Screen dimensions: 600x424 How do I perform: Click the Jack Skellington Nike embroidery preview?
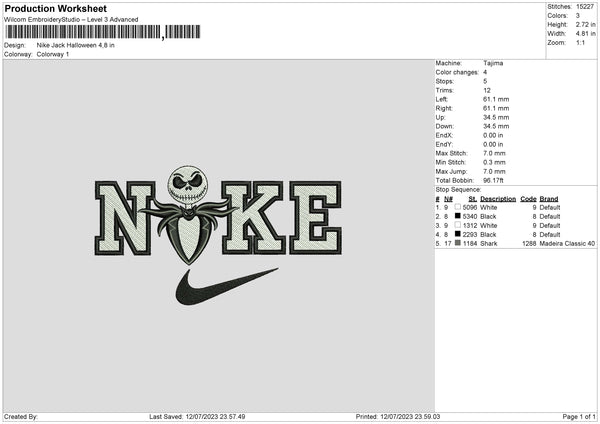point(218,235)
